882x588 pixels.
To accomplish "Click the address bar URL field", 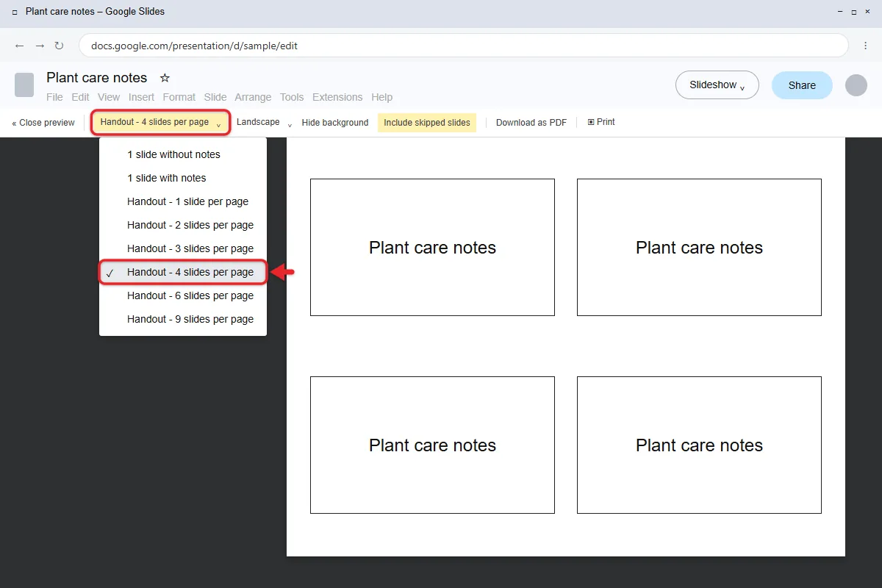I will point(464,46).
